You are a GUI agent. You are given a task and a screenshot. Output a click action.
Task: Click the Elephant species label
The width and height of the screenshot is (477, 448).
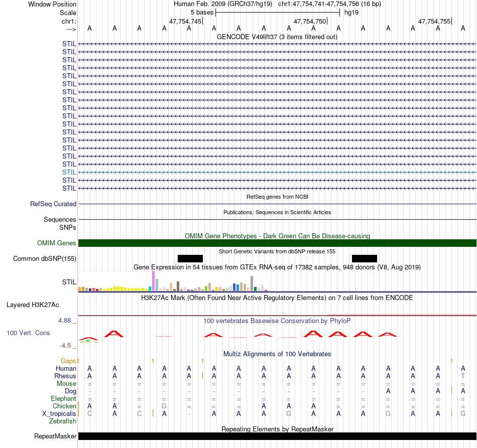pos(63,398)
